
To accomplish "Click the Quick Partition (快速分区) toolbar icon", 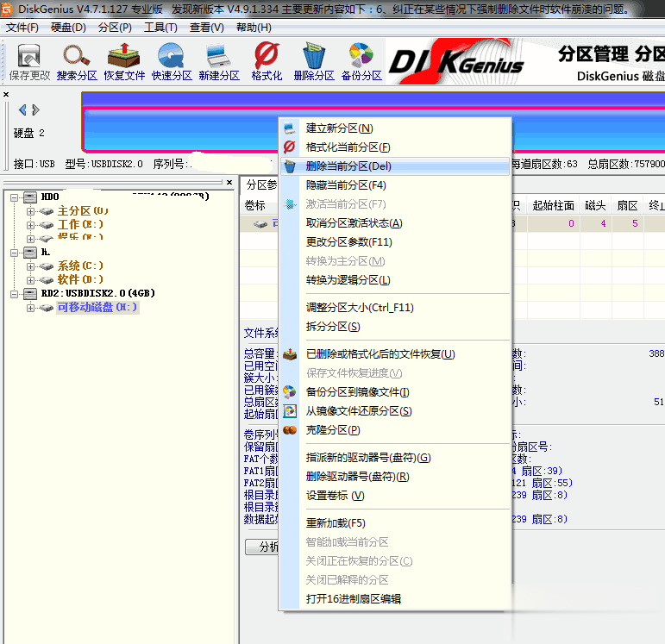I will (172, 56).
